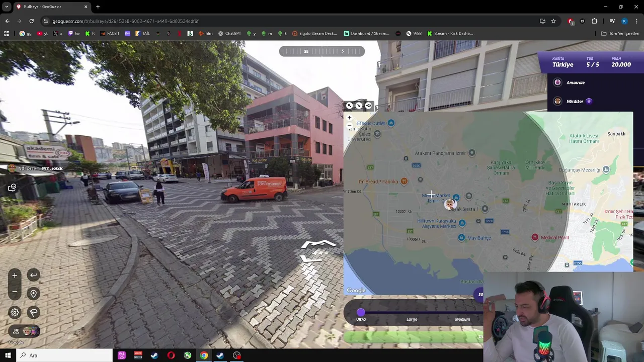
Task: Bookmark this page with the star
Action: (553, 21)
